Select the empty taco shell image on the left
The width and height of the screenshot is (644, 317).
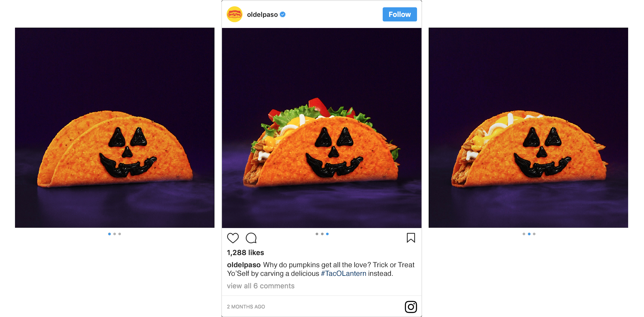click(x=115, y=128)
